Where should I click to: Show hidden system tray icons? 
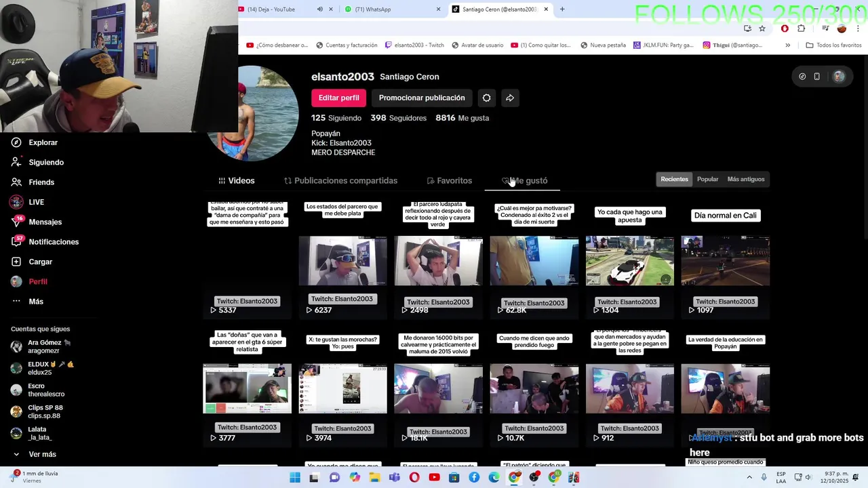(x=749, y=477)
